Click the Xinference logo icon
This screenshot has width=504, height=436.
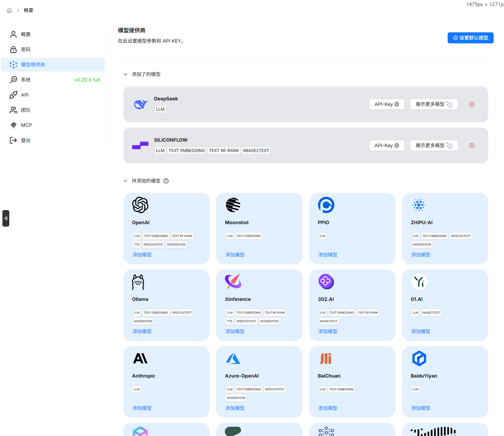pyautogui.click(x=233, y=282)
